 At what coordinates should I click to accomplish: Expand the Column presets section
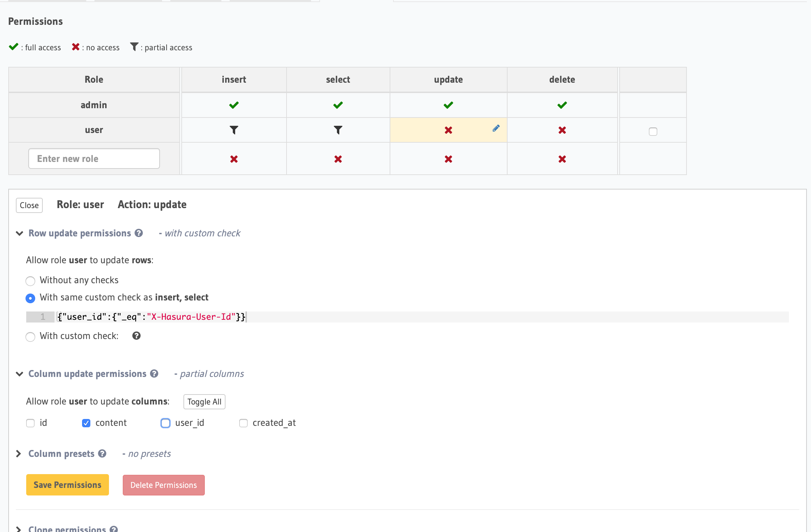pos(19,454)
